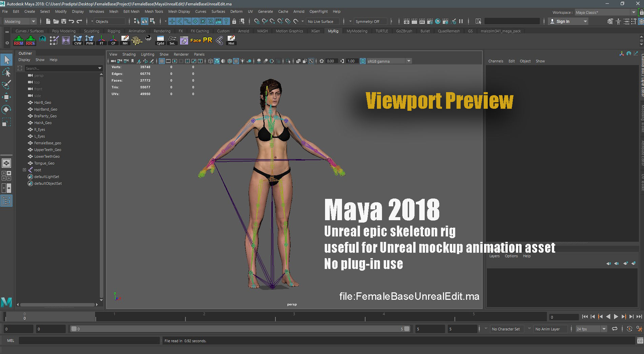Open the Deform menu

(236, 12)
